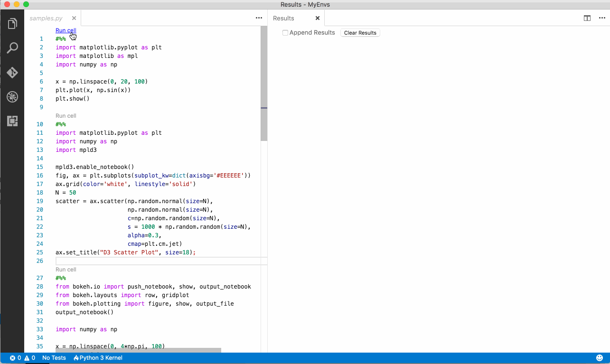
Task: Toggle language and encoding via status bar globe
Action: (599, 357)
